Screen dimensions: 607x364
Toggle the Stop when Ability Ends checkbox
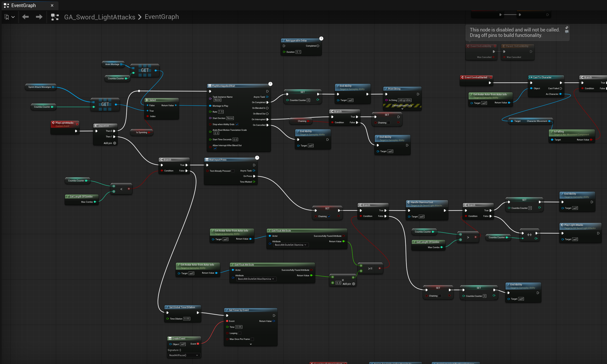(x=237, y=124)
